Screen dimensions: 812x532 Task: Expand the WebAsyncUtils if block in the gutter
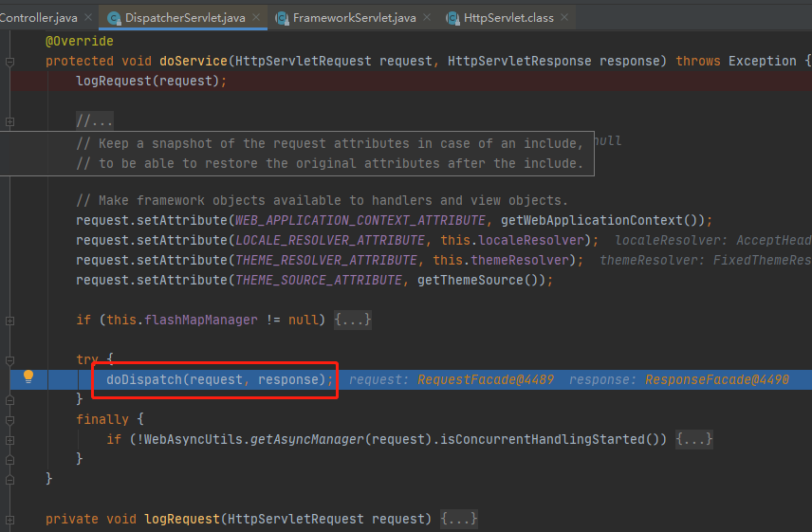pos(9,440)
